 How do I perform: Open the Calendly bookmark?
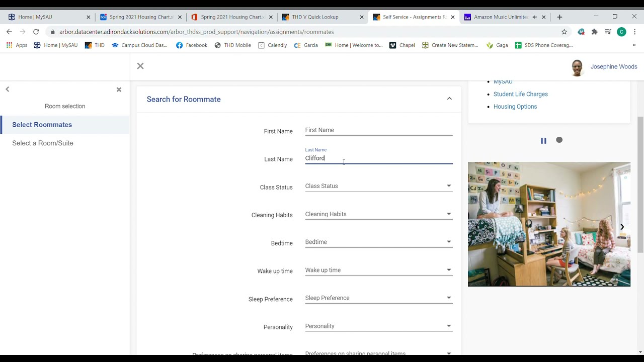(x=272, y=45)
